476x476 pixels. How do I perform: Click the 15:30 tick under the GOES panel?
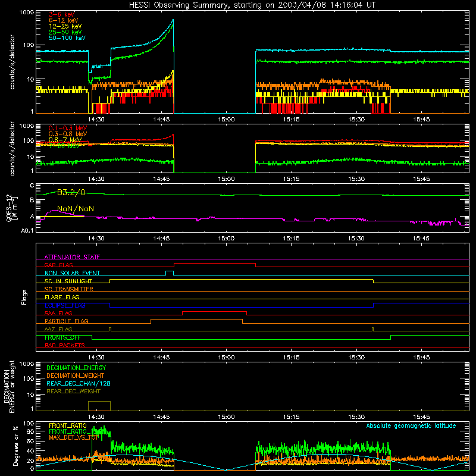[x=356, y=239]
